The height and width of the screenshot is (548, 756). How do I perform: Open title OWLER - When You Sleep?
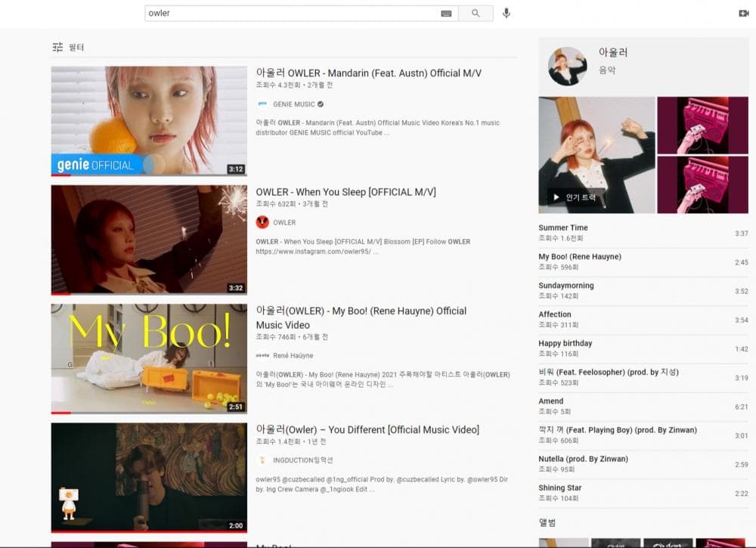tap(345, 192)
